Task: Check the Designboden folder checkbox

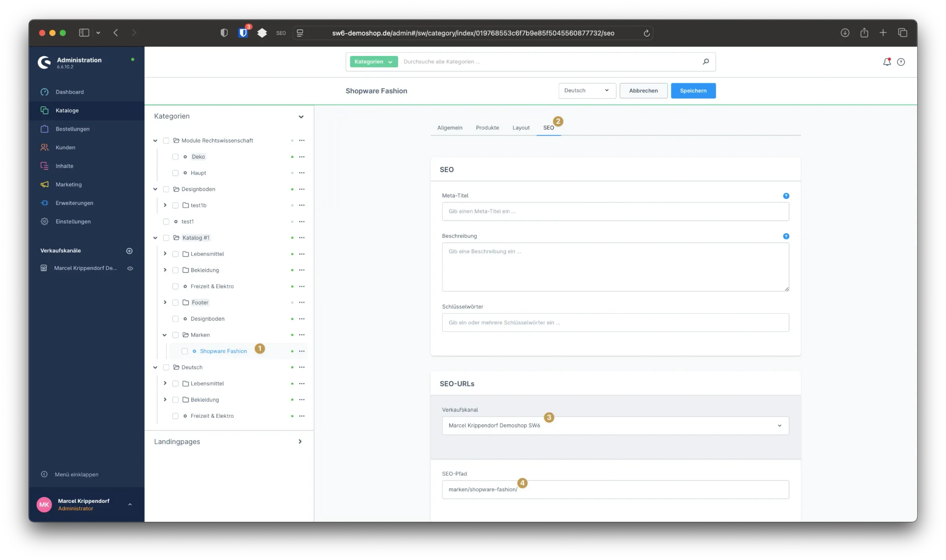Action: click(x=166, y=189)
